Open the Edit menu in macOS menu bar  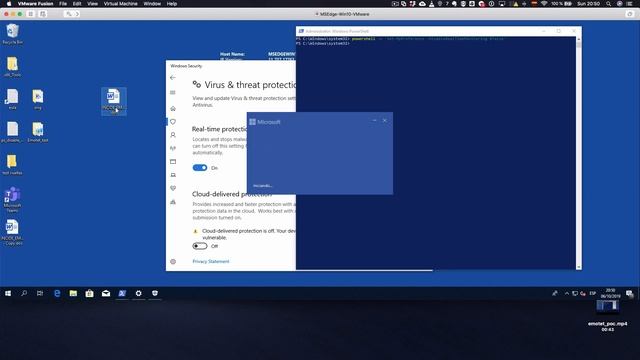coord(77,4)
